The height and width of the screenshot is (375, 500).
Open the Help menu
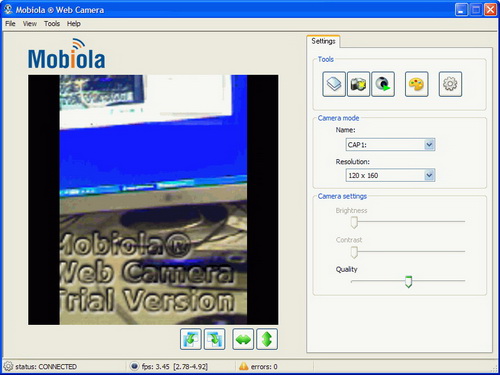[x=74, y=24]
